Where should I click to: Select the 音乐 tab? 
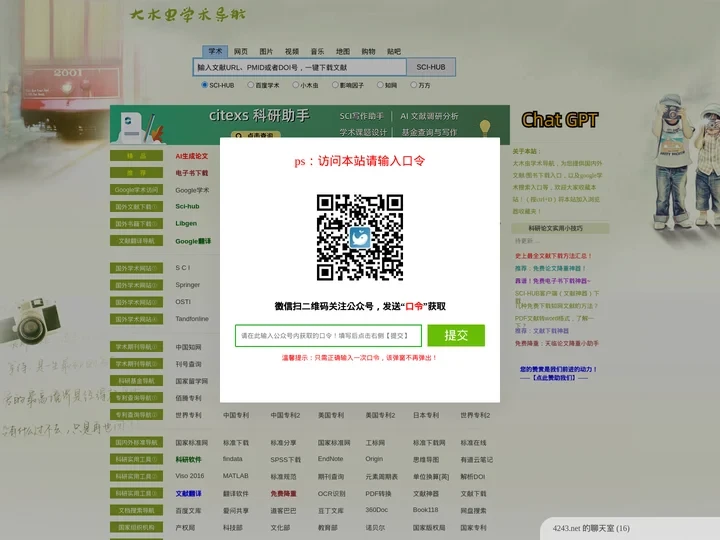[317, 51]
